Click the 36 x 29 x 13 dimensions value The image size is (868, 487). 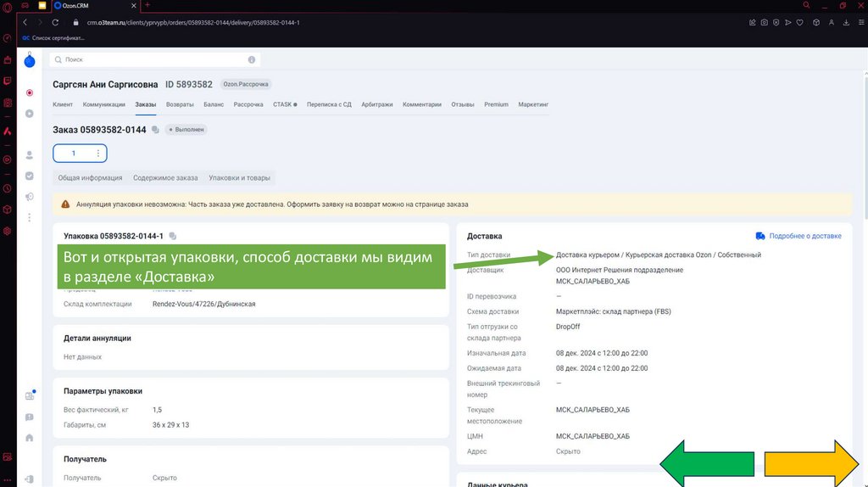(x=170, y=425)
